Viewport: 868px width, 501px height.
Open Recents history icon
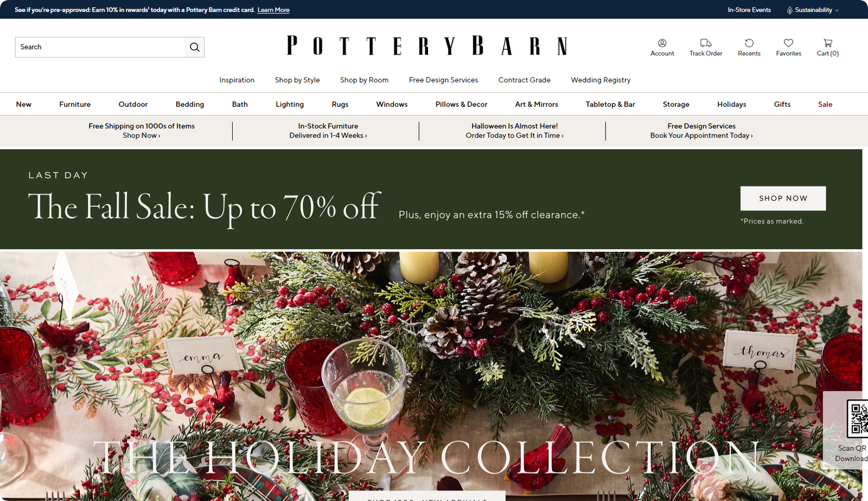pyautogui.click(x=749, y=43)
